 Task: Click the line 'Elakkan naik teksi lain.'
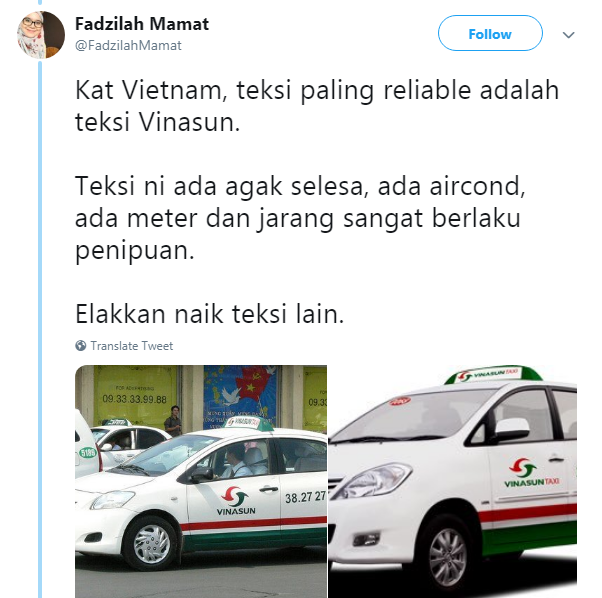tap(210, 314)
